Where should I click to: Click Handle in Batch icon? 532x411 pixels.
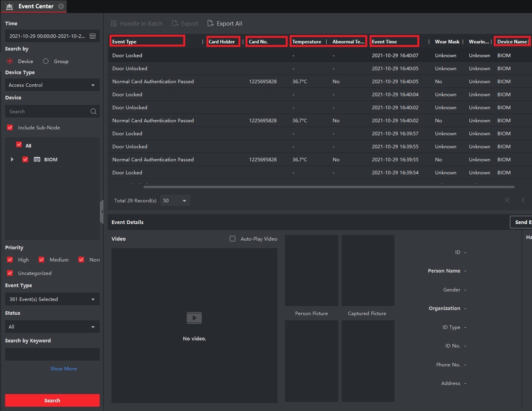[x=114, y=23]
